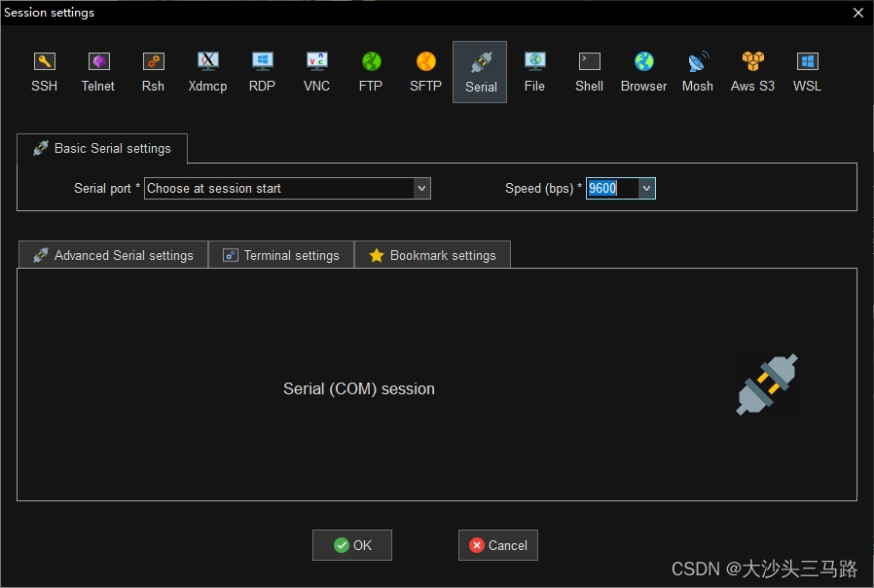Image resolution: width=874 pixels, height=588 pixels.
Task: Open the RDP session type
Action: click(262, 72)
